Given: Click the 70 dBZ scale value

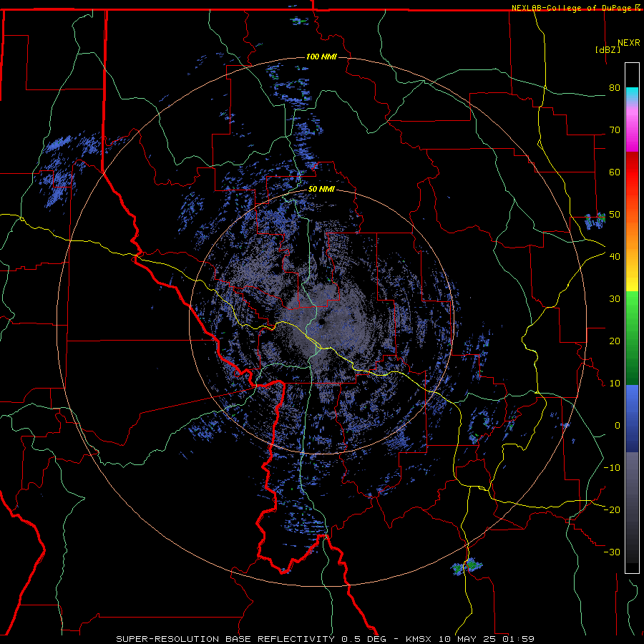Looking at the screenshot, I should [615, 130].
